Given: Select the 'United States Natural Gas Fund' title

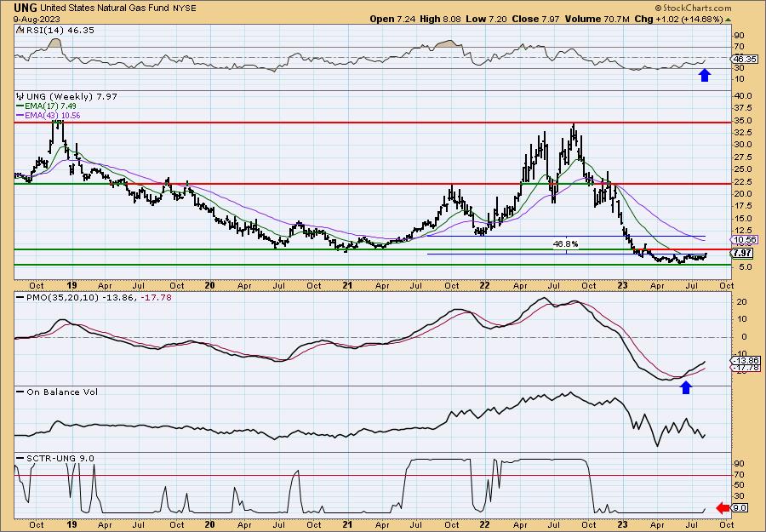Looking at the screenshot, I should (105, 9).
